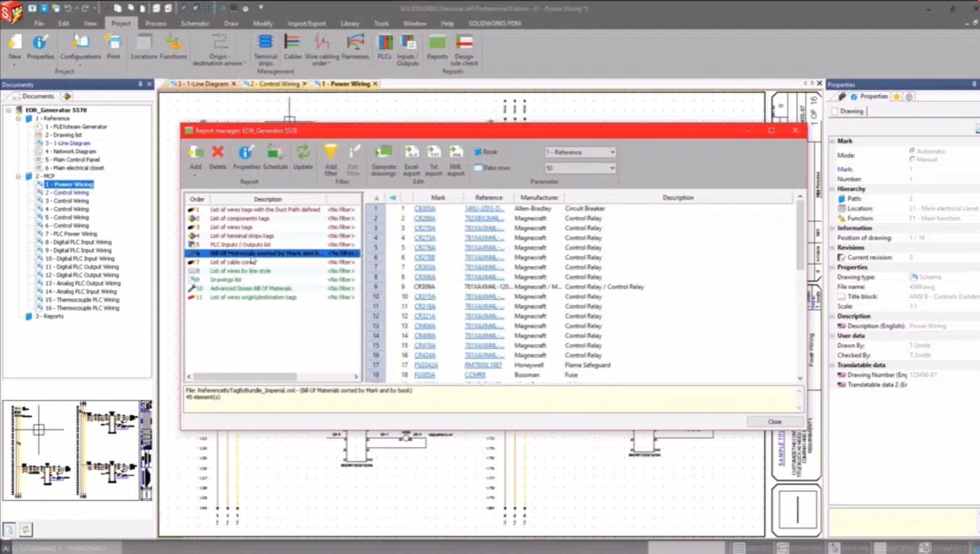Select 'PLC Inputs / Outputs list' report
Image resolution: width=980 pixels, height=554 pixels.
tap(273, 244)
